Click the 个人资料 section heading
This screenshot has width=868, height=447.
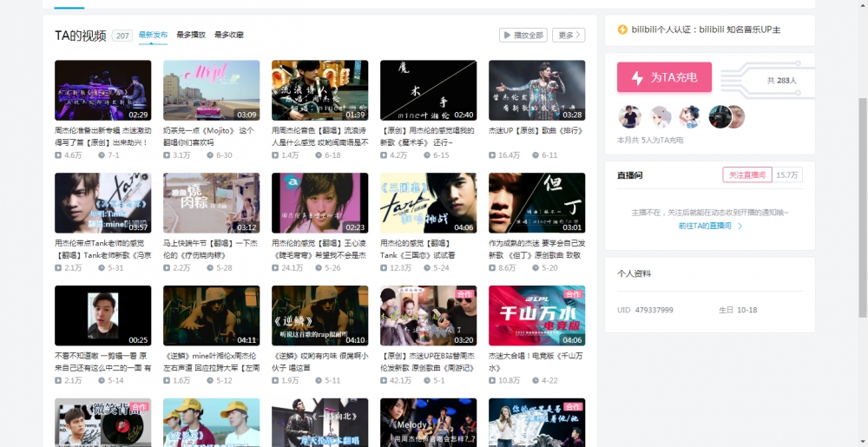click(634, 273)
